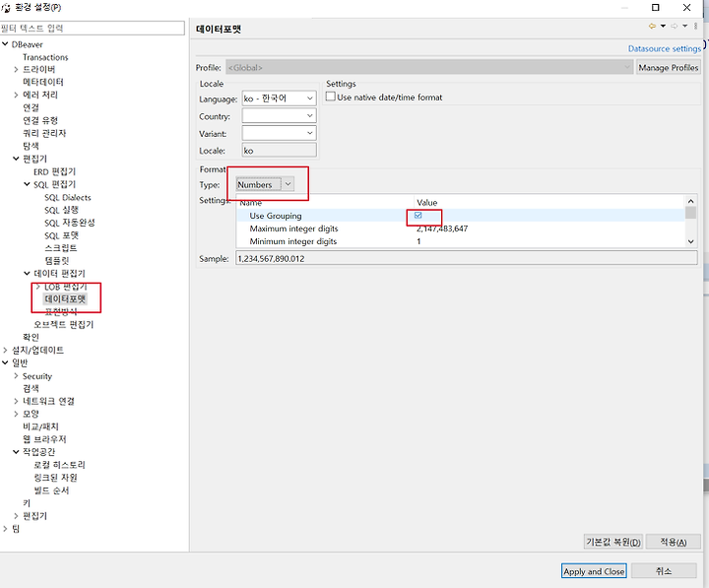This screenshot has width=709, height=588.
Task: Expand the 에러 처리 tree node
Action: pos(16,95)
